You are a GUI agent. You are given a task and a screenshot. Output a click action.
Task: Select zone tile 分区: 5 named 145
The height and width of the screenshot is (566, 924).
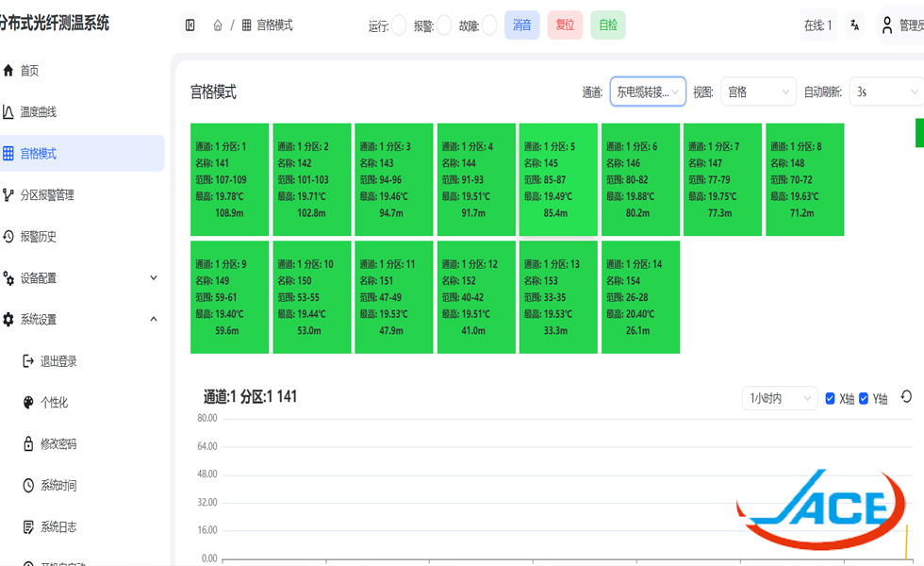pyautogui.click(x=558, y=180)
